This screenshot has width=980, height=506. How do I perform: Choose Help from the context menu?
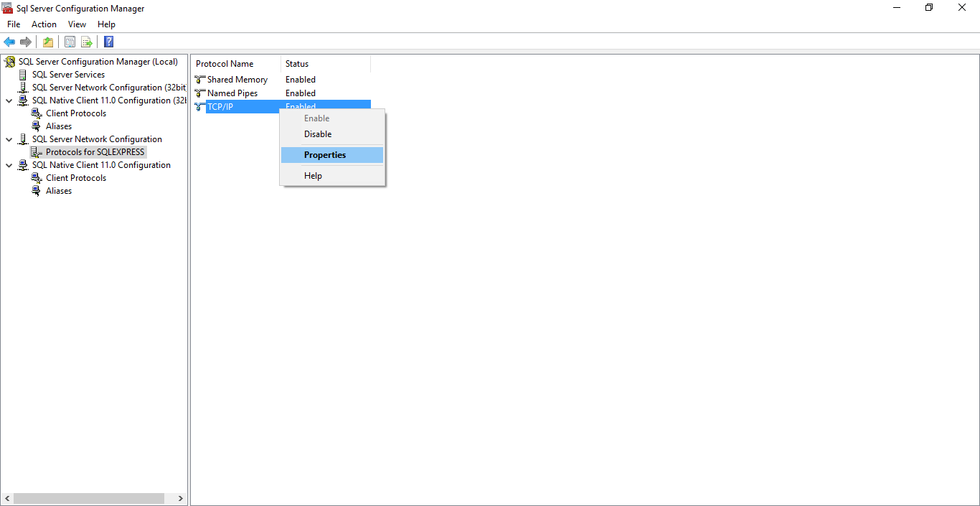[331, 176]
